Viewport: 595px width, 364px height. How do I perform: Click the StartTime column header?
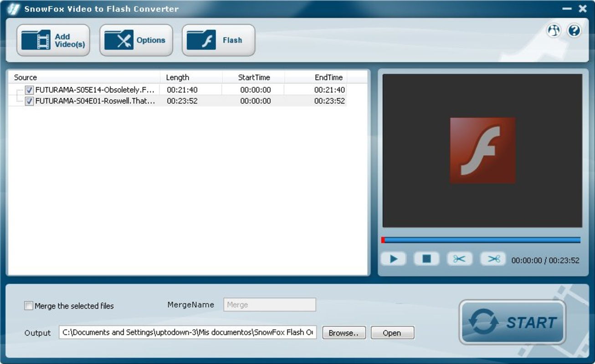[x=254, y=77]
